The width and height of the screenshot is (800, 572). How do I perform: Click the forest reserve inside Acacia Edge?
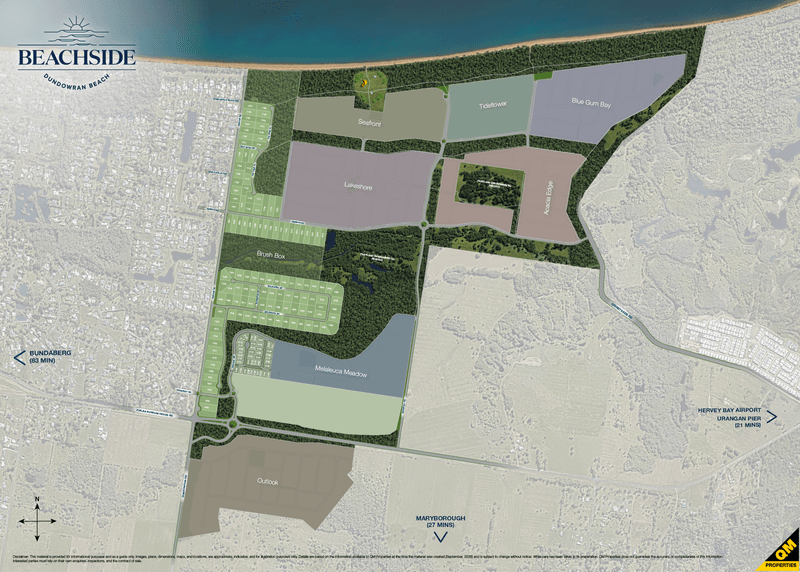(x=490, y=185)
